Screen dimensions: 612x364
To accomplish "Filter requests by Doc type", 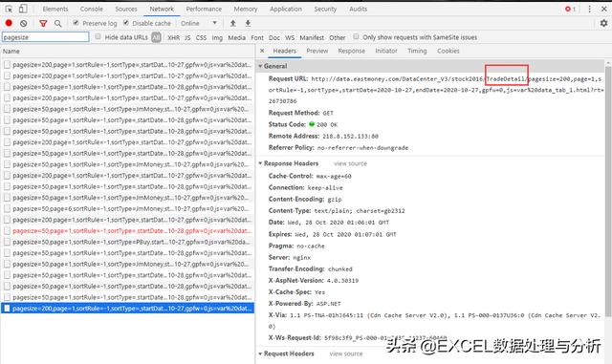I will click(x=274, y=37).
